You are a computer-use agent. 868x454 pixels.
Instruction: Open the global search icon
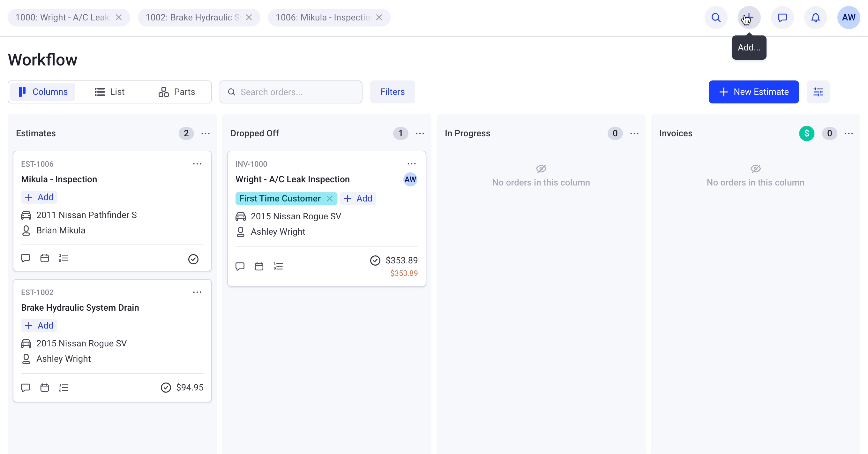[x=716, y=18]
